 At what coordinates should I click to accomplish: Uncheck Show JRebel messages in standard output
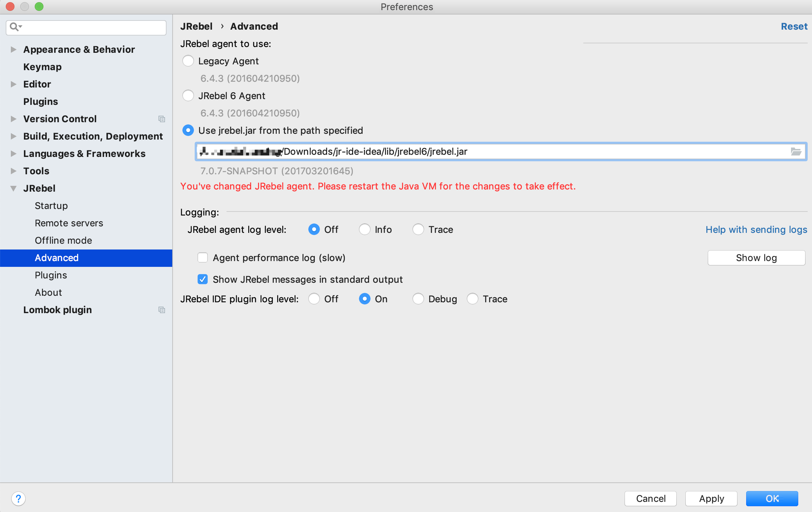pos(203,279)
